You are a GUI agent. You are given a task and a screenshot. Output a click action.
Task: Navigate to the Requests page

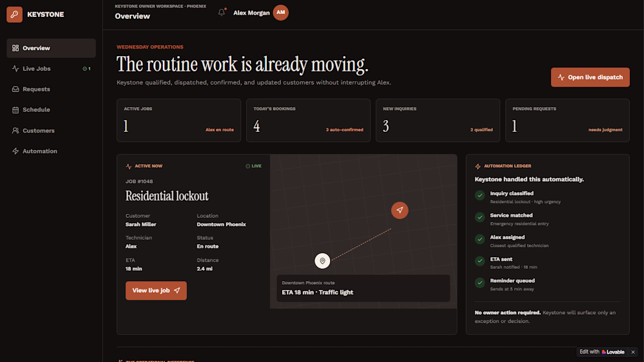(x=52, y=89)
